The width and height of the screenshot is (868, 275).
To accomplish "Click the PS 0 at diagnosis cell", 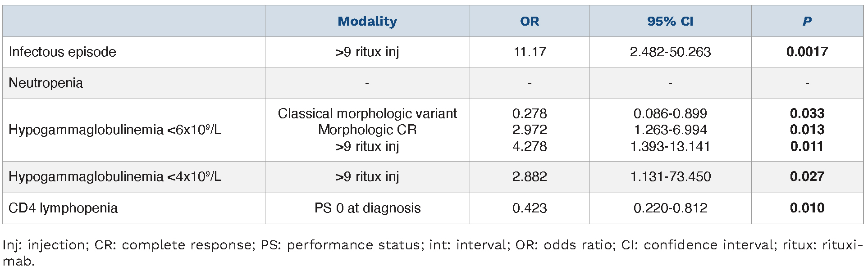I will [x=367, y=208].
